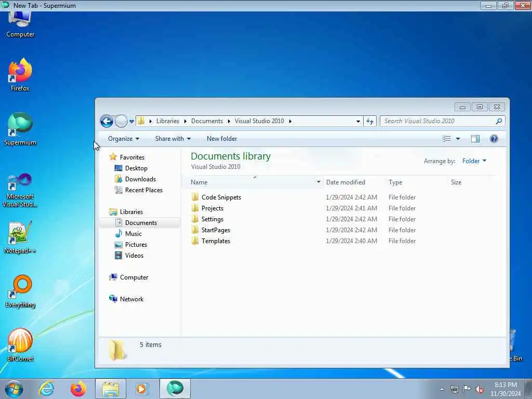Screen dimensions: 532x399
Task: Open the More view options dropdown arrow
Action: (458, 139)
